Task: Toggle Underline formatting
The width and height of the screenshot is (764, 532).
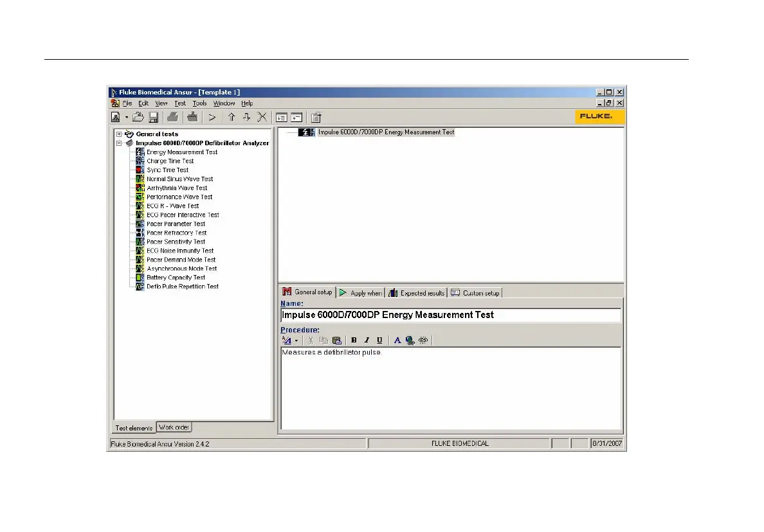Action: pyautogui.click(x=379, y=341)
